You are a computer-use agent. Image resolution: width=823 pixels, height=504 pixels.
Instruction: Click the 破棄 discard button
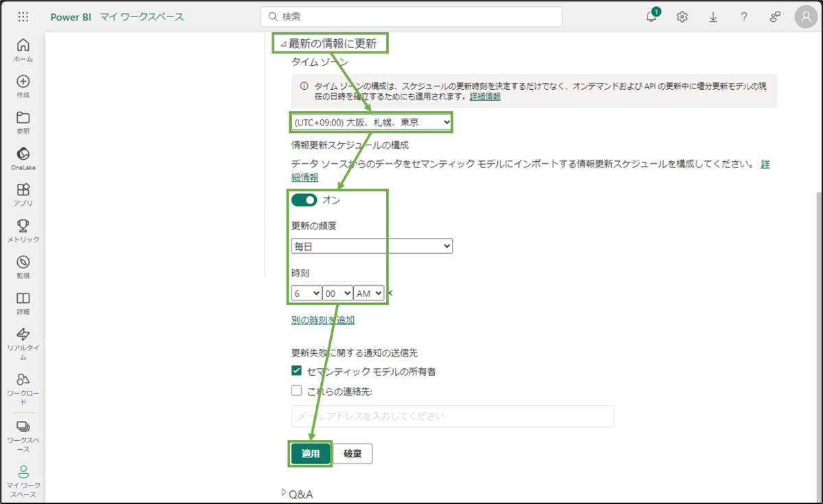click(x=353, y=453)
